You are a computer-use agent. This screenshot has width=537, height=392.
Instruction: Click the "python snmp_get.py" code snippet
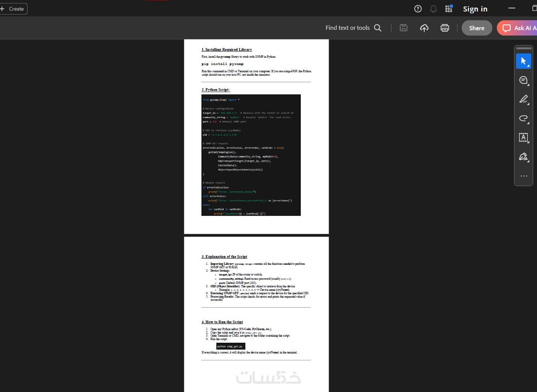[230, 347]
